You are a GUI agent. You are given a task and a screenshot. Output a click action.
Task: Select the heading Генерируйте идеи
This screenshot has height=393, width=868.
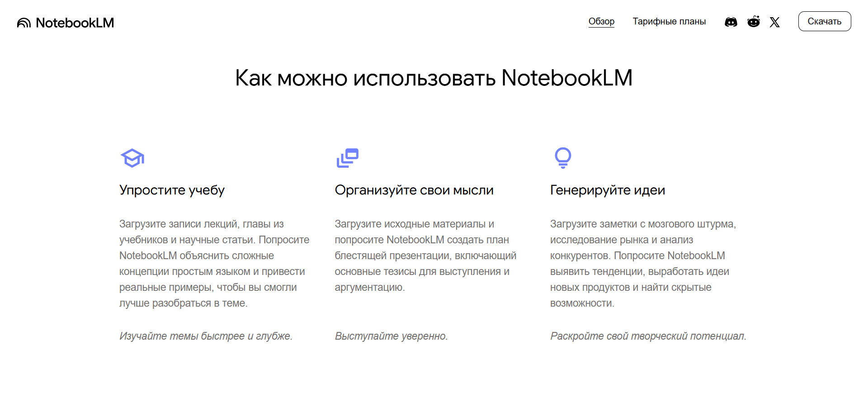tap(607, 190)
